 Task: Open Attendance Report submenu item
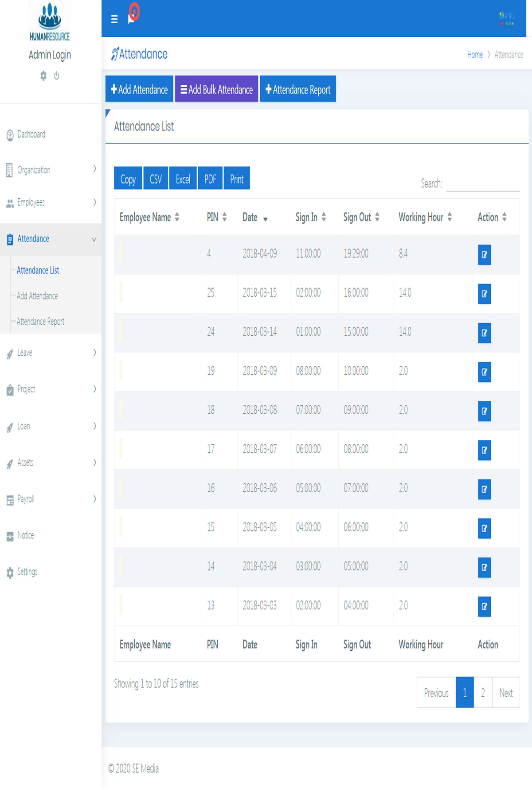pyautogui.click(x=40, y=322)
